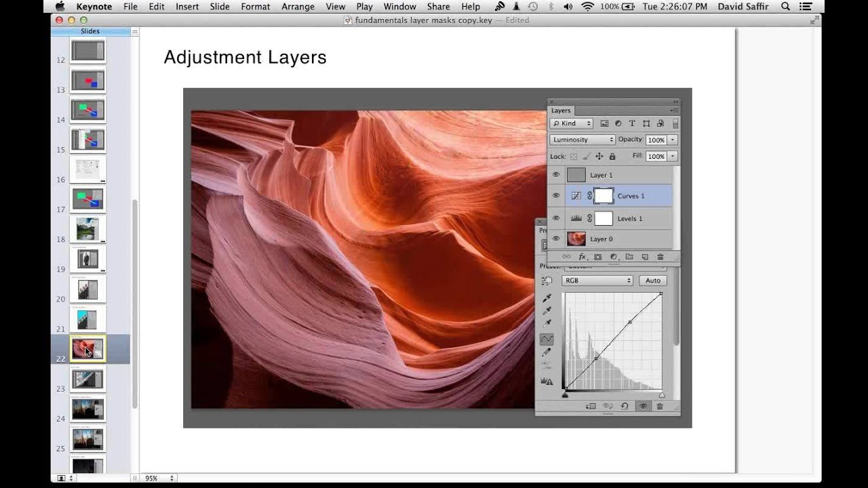Viewport: 868px width, 488px height.
Task: Click the create new layer icon
Action: point(645,257)
